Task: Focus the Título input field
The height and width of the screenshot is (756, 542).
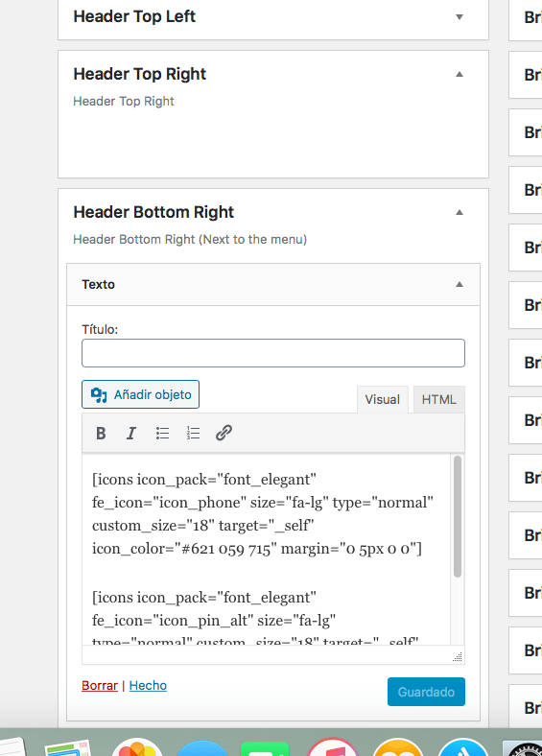Action: 273,353
